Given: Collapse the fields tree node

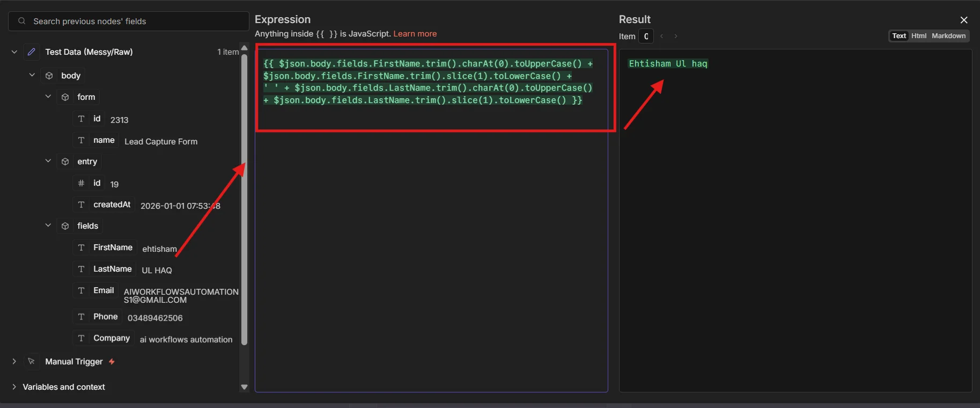Looking at the screenshot, I should coord(48,225).
